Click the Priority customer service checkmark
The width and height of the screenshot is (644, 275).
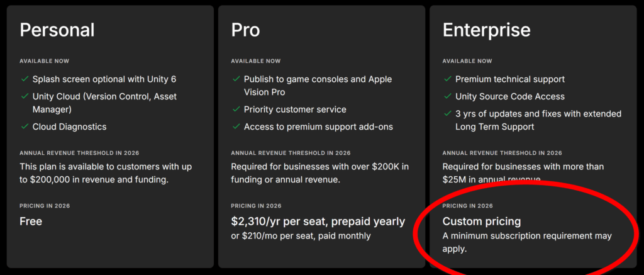point(236,109)
